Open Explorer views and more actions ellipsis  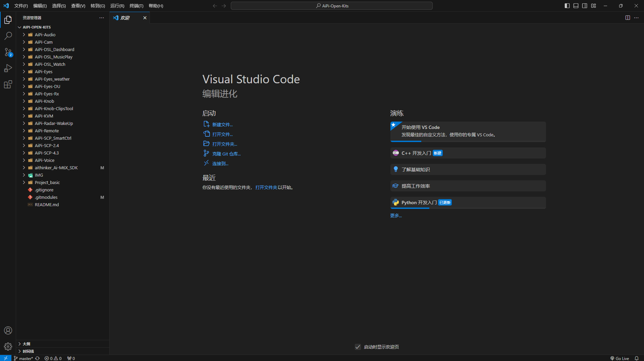click(x=102, y=18)
